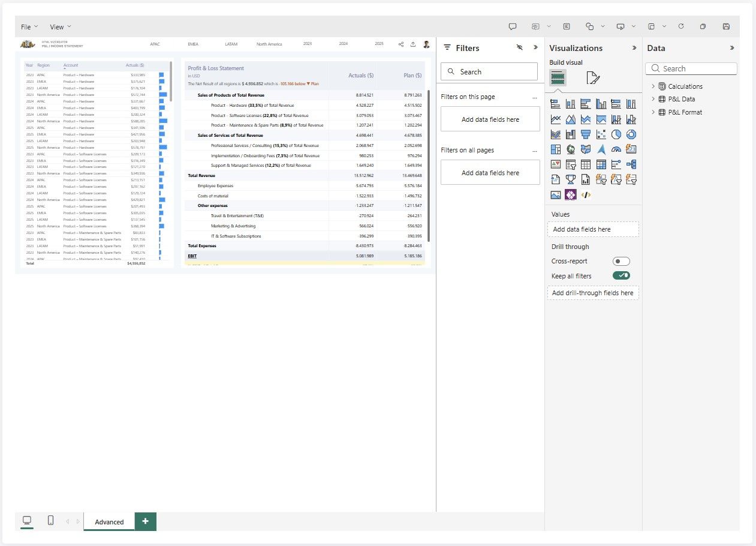Click the refresh icon in toolbar
The width and height of the screenshot is (756, 546).
coord(681,26)
